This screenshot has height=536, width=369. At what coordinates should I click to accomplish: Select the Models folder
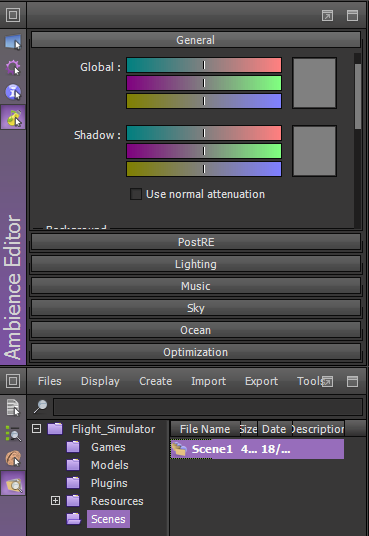tap(109, 465)
